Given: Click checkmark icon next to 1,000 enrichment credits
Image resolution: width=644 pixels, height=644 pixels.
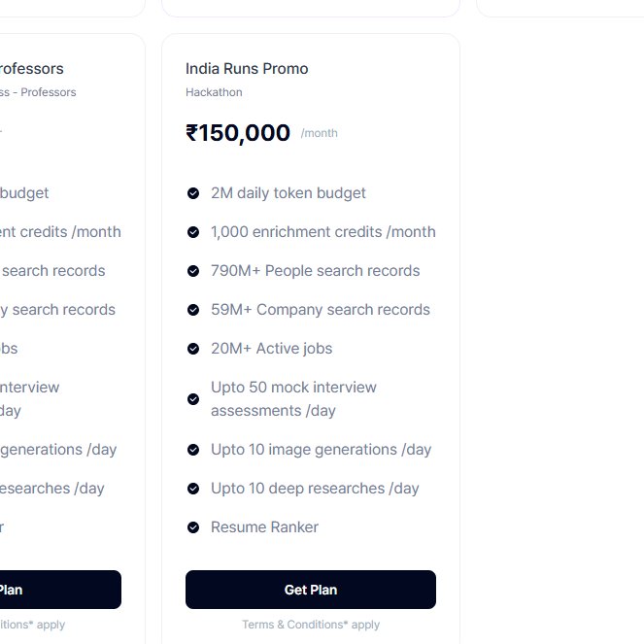Looking at the screenshot, I should (x=193, y=232).
